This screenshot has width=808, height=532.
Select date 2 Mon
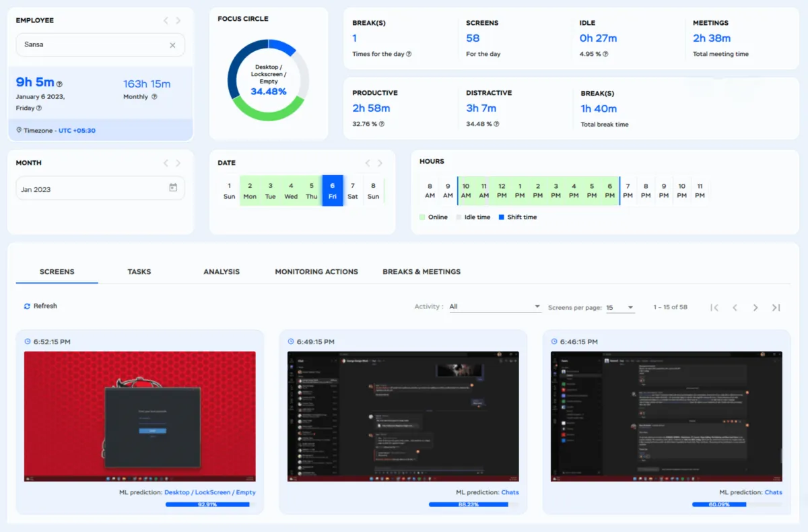tap(250, 191)
